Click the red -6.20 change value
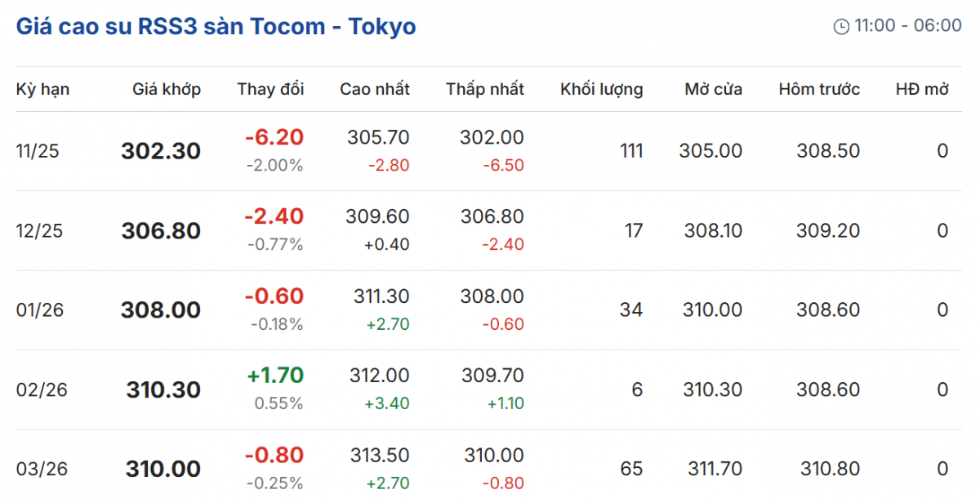980x503 pixels. 274,137
